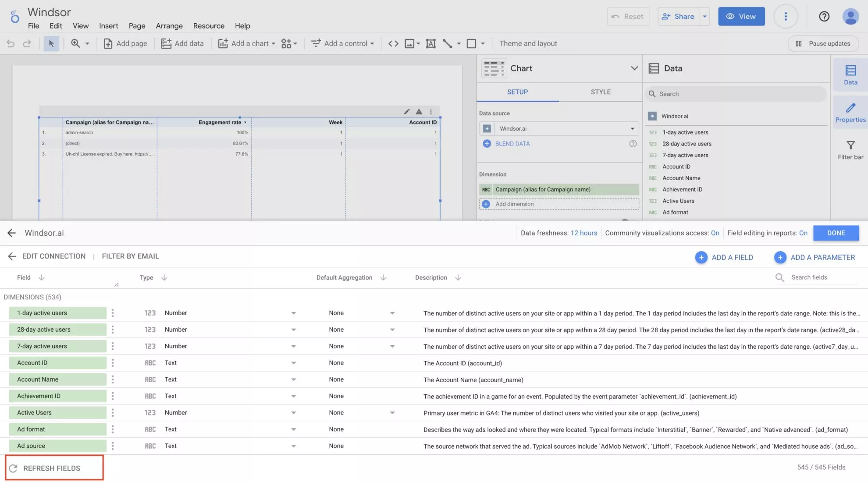Screen dimensions: 868x482
Task: Open the Share dropdown arrow
Action: coord(704,16)
